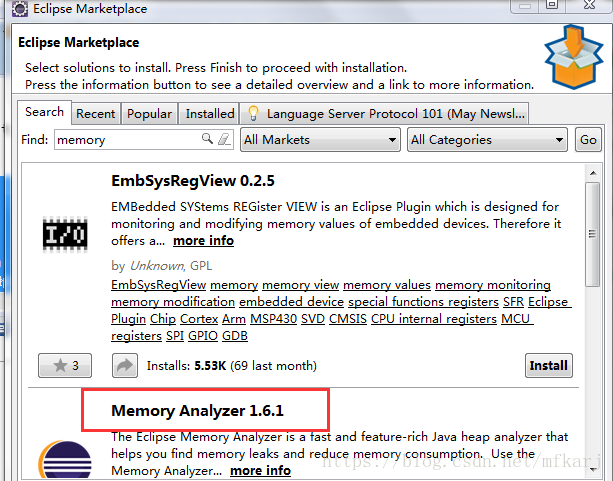Click the Eclipse Marketplace title bar icon
The image size is (613, 481).
(x=19, y=8)
